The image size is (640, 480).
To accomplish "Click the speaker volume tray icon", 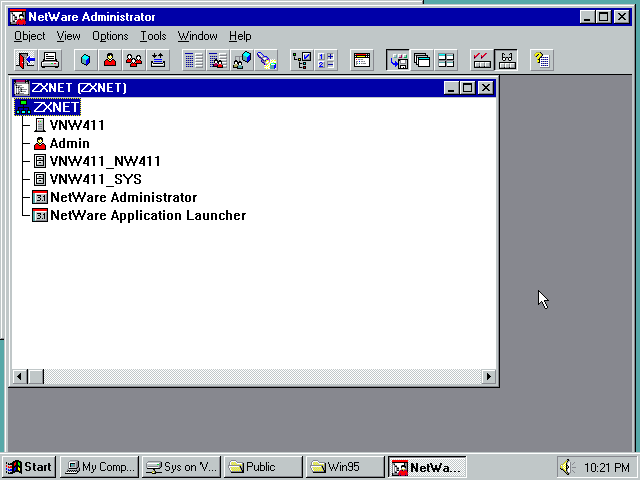I will 567,467.
